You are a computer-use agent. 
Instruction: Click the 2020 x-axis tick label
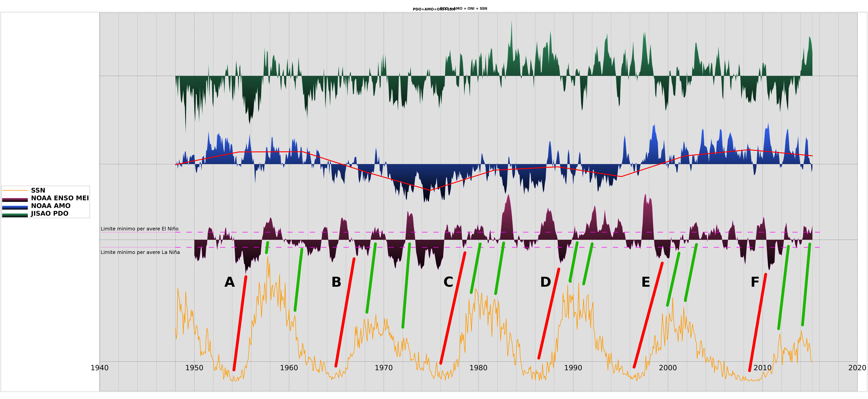click(x=857, y=368)
